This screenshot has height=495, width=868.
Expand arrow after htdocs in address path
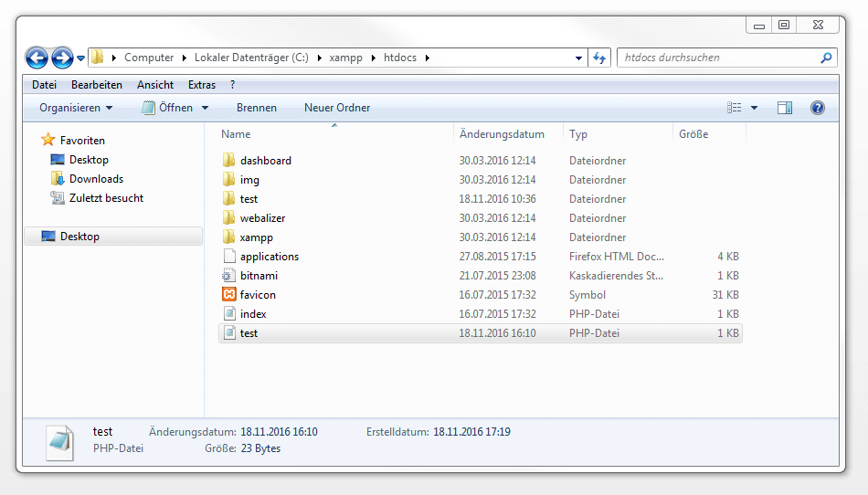click(428, 58)
